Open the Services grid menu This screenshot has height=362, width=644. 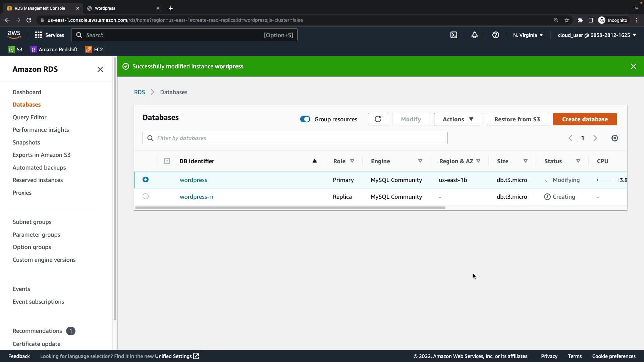click(49, 35)
